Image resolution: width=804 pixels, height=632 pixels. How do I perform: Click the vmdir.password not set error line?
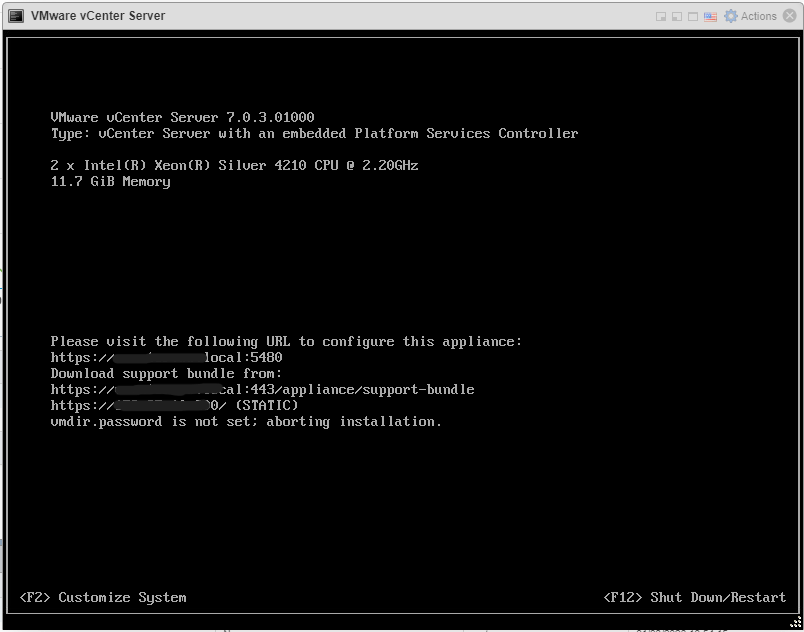246,422
